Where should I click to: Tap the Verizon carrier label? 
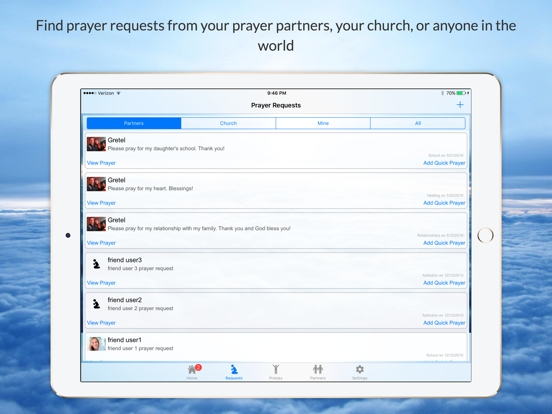(x=106, y=93)
